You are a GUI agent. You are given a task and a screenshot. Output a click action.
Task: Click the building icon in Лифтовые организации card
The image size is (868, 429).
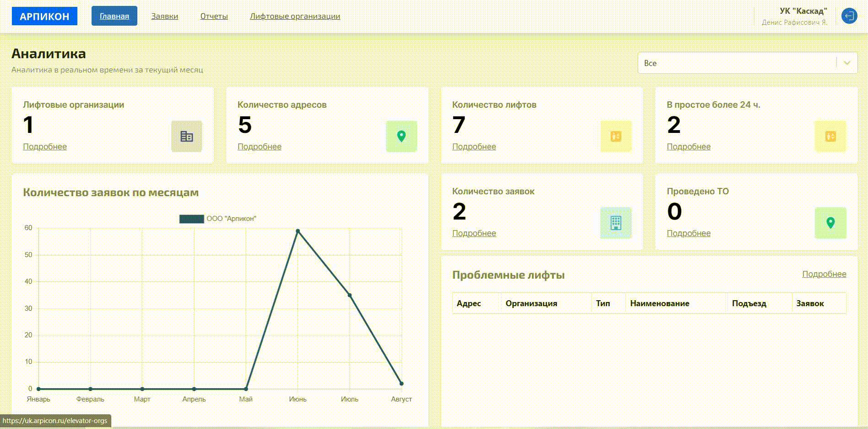pos(186,136)
